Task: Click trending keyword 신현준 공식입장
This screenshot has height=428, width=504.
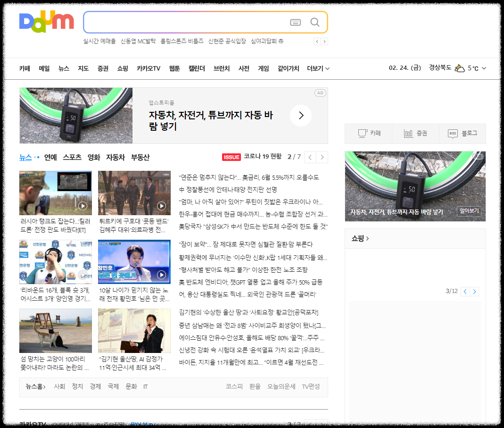Action: tap(227, 41)
